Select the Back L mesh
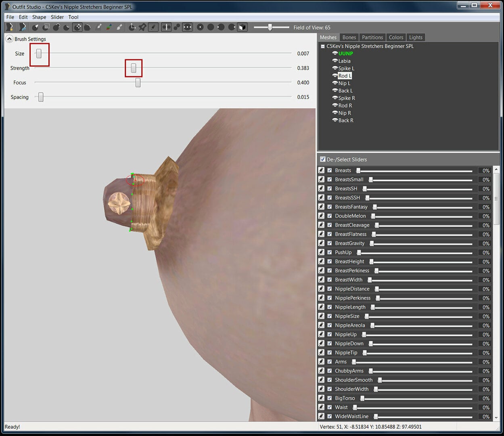 [x=345, y=90]
